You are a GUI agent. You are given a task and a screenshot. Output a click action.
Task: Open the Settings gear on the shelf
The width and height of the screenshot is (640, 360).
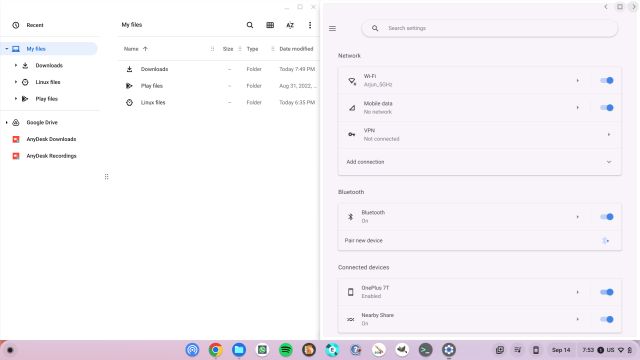(449, 350)
